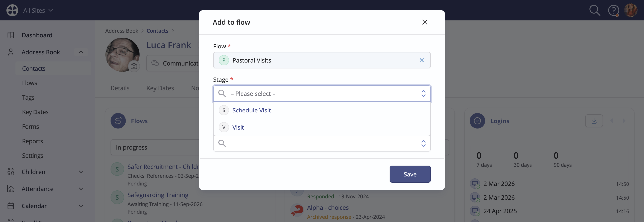Collapse the Address Book sidebar section
This screenshot has width=644, height=222.
(81, 52)
